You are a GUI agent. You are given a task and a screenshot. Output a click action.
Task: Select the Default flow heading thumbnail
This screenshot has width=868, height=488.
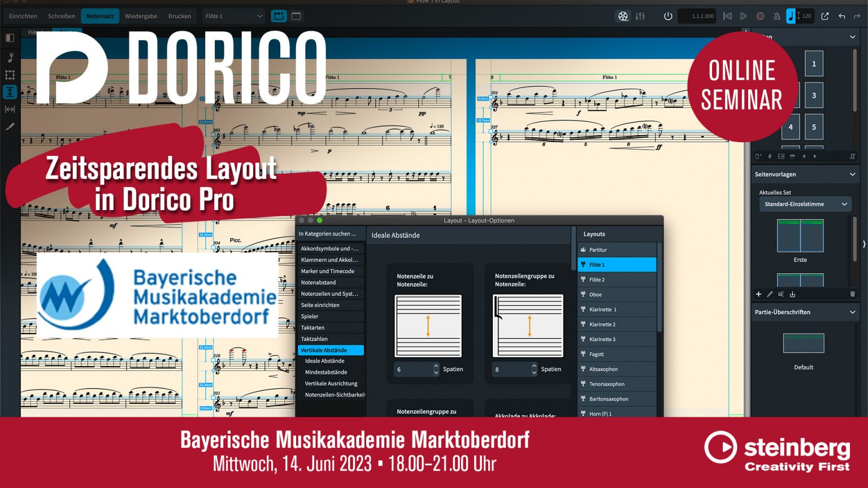click(x=804, y=343)
